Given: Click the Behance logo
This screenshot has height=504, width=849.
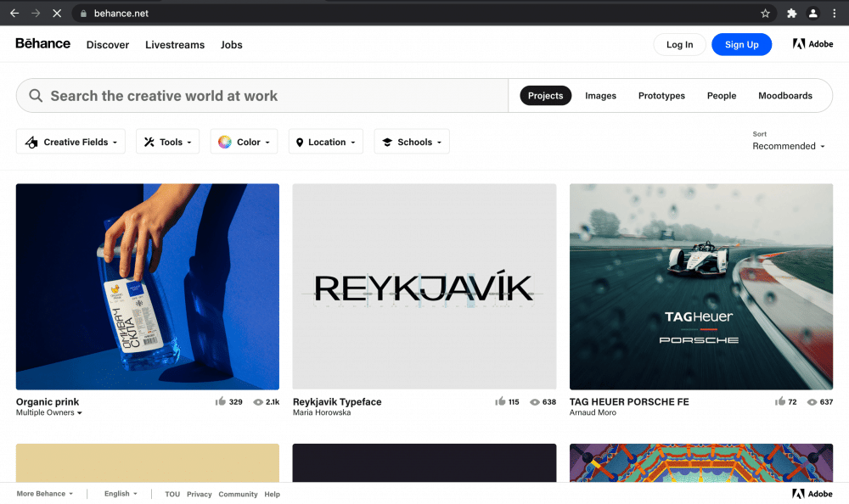Looking at the screenshot, I should [42, 44].
